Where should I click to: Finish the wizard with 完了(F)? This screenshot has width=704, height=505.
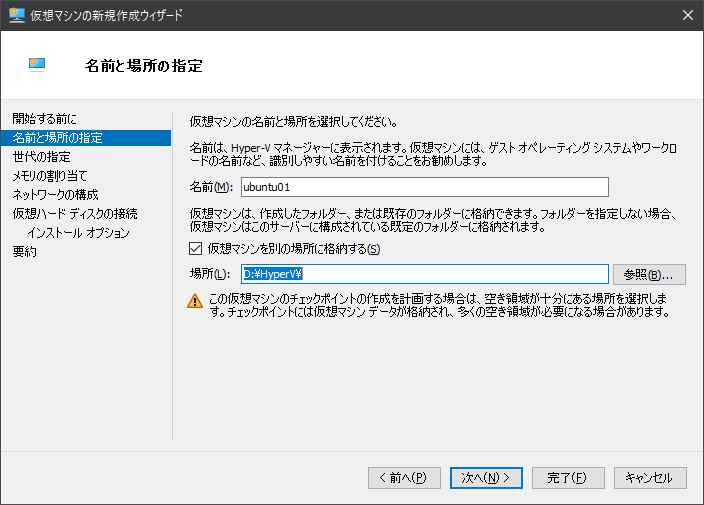[568, 478]
